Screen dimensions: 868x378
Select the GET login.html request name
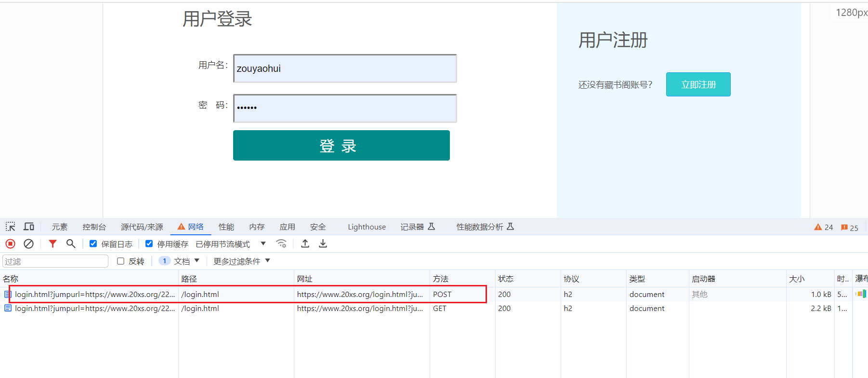(x=95, y=308)
